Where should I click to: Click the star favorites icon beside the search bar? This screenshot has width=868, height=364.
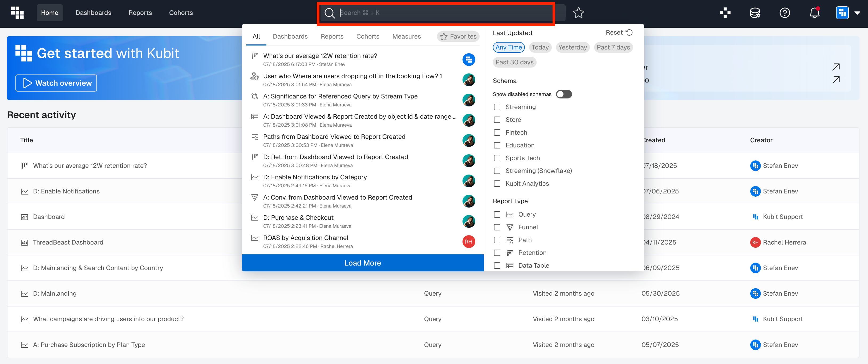pyautogui.click(x=579, y=13)
